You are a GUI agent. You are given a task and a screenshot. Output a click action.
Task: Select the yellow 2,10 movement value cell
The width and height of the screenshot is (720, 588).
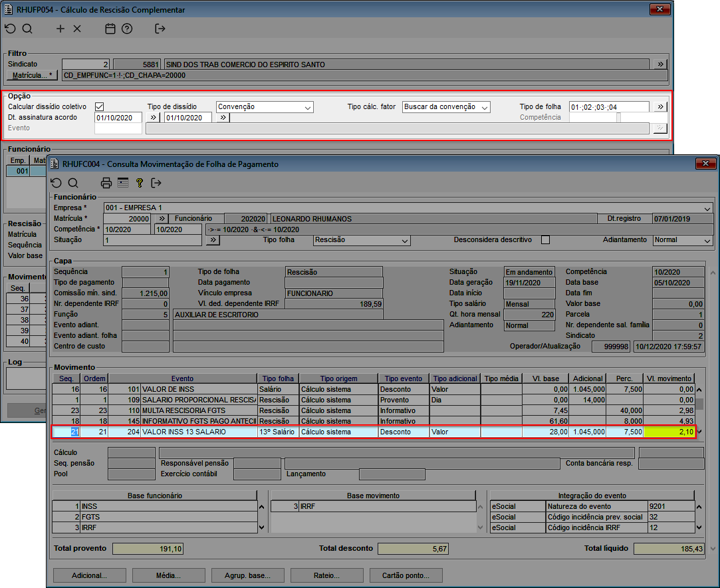669,432
